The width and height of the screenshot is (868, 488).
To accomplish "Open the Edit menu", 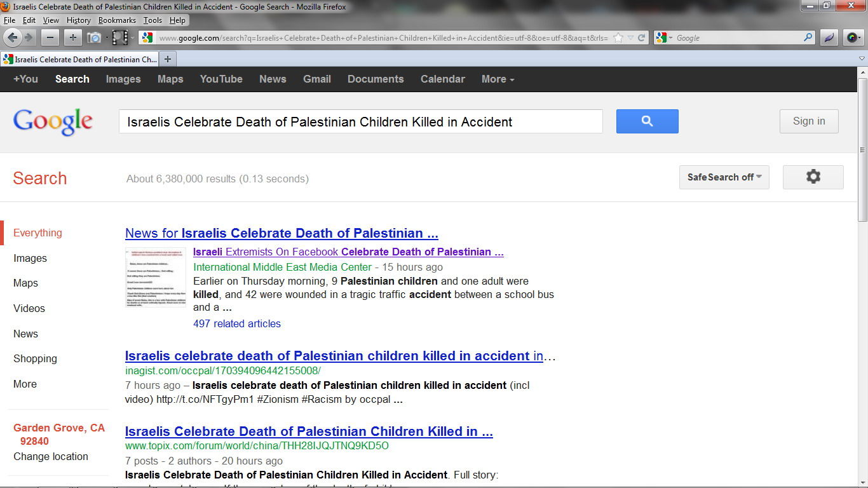I will point(29,20).
